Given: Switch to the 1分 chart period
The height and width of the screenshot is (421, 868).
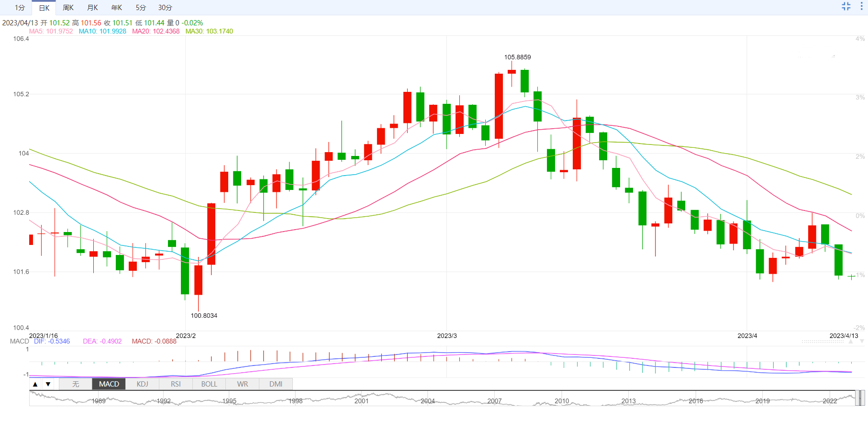Looking at the screenshot, I should click(20, 8).
